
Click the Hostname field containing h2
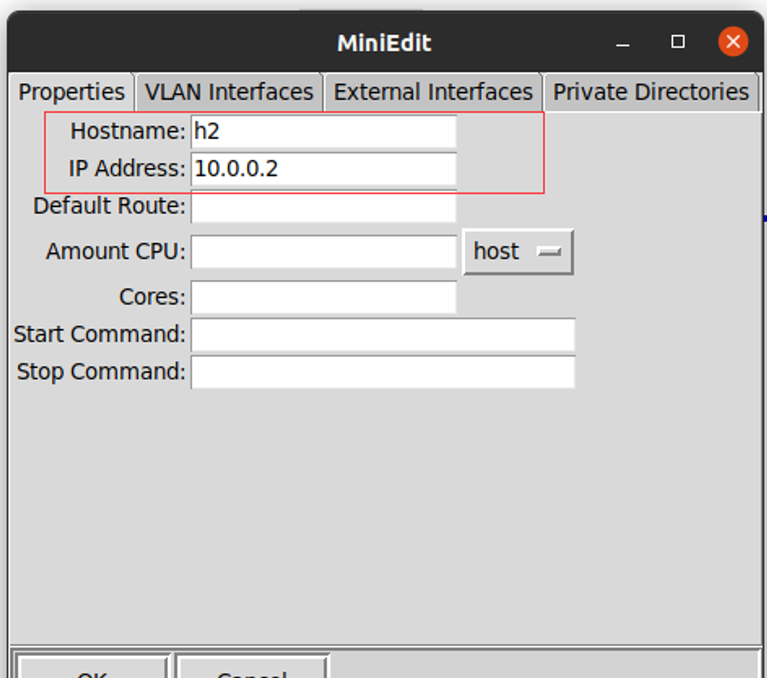324,132
